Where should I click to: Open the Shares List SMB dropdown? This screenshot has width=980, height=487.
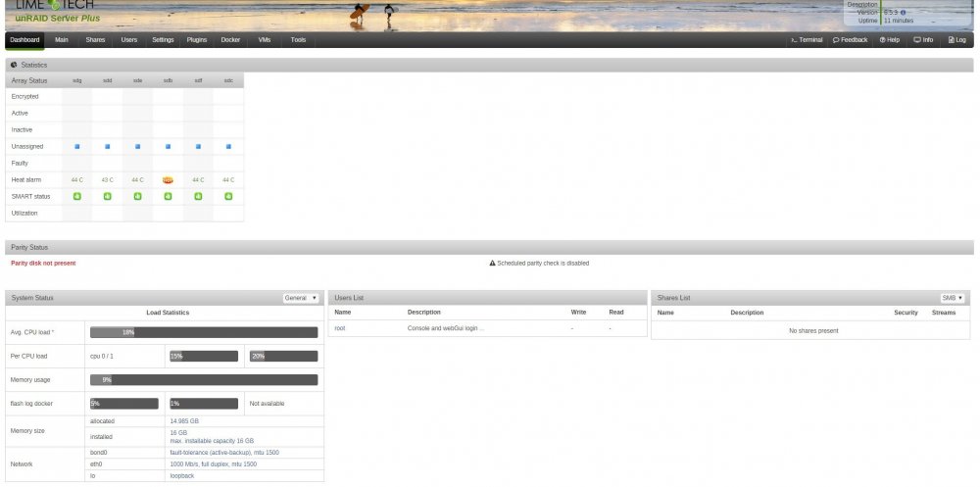953,298
